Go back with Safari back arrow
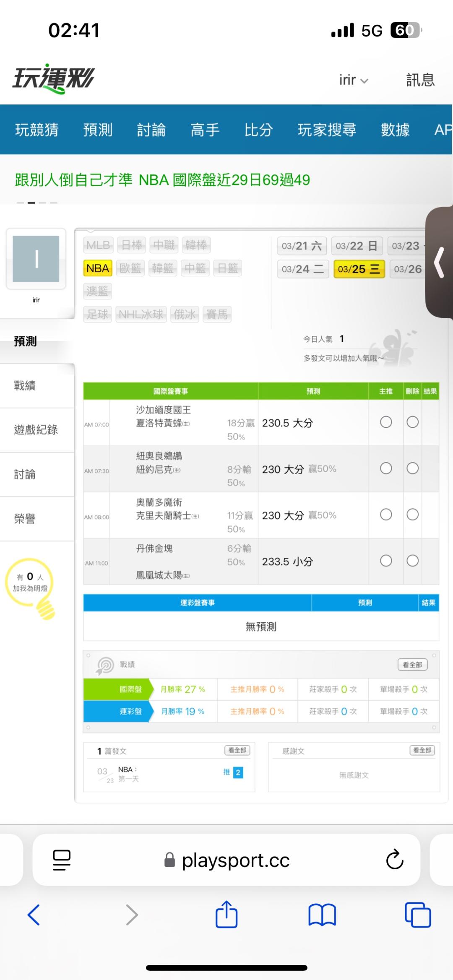This screenshot has height=980, width=453. (34, 915)
